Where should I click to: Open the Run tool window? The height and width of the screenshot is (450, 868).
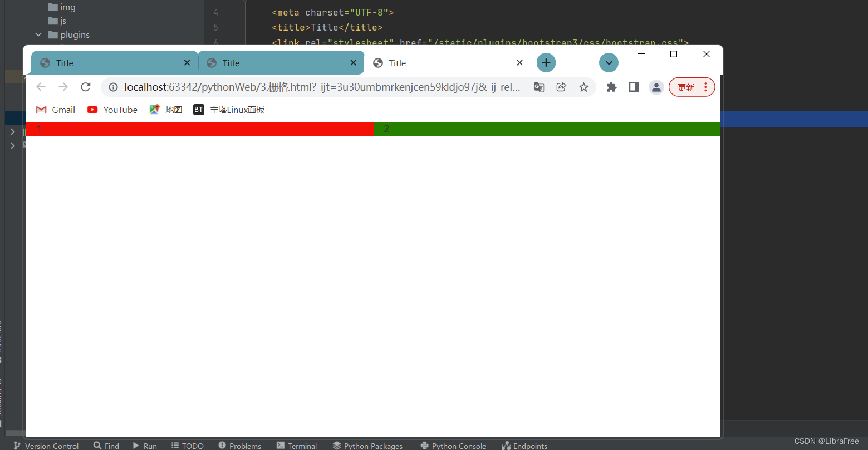click(x=145, y=446)
